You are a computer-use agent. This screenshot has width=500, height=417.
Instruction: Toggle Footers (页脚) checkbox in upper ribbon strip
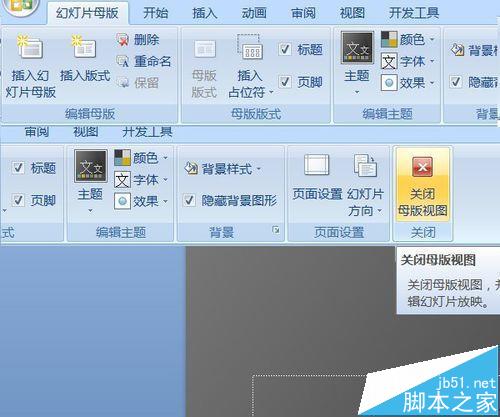[285, 82]
